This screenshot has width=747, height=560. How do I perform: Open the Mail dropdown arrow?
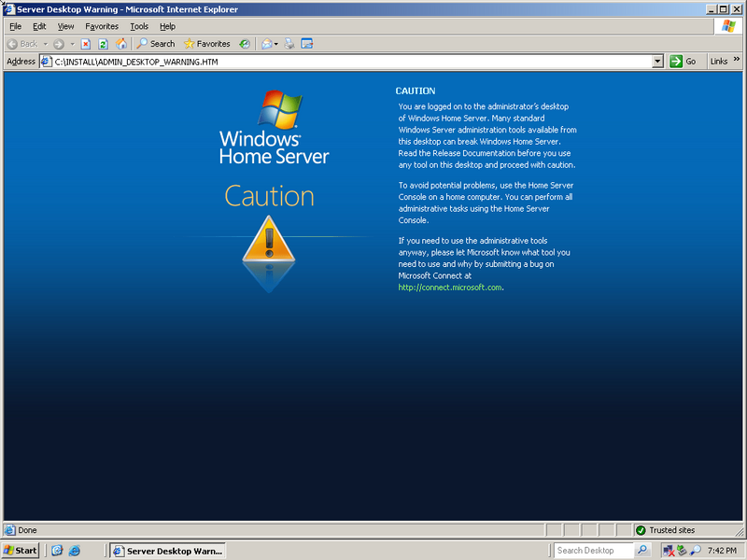[x=275, y=44]
